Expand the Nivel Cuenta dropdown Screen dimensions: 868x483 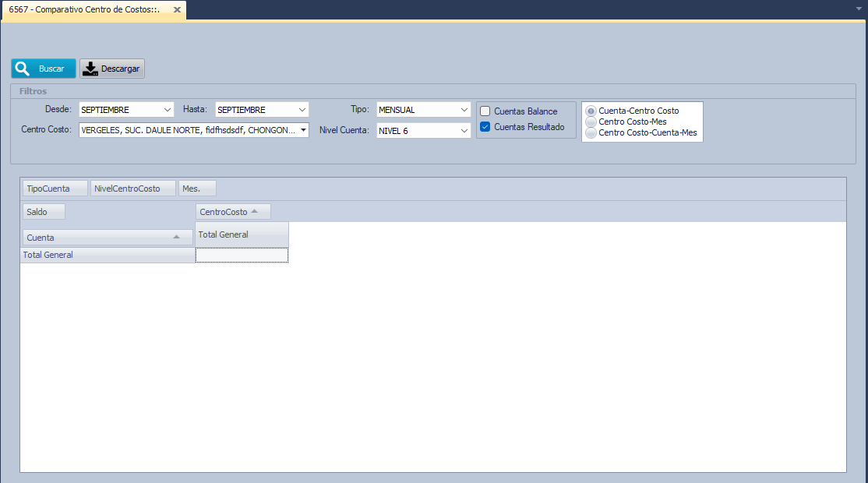click(x=464, y=131)
